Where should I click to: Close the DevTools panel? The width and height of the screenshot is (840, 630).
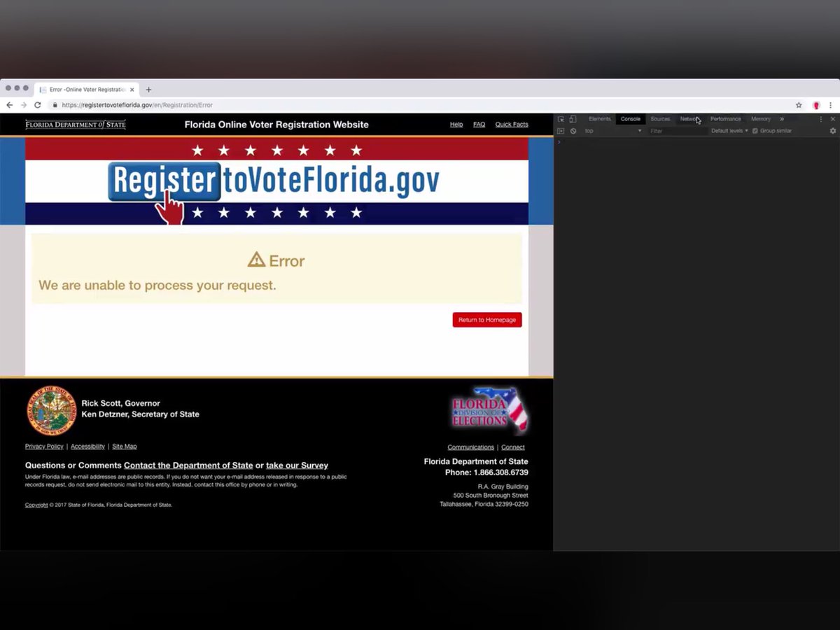pos(833,119)
